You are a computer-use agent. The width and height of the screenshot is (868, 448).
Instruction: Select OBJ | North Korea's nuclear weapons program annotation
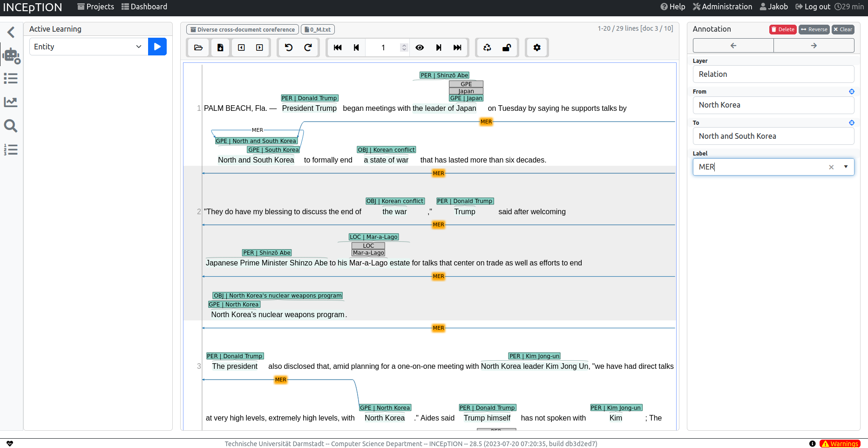tap(278, 296)
